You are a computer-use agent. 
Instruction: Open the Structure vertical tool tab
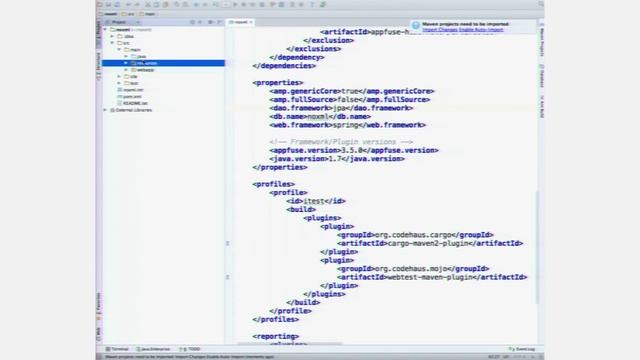(x=99, y=65)
